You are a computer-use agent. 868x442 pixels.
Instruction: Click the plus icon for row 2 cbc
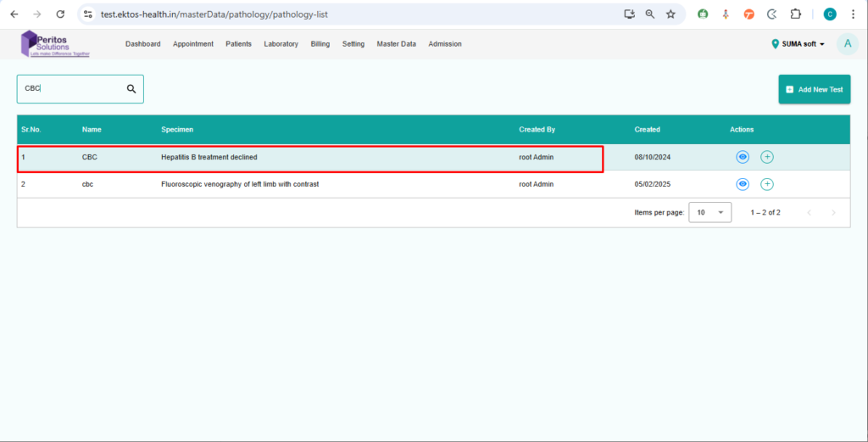(767, 184)
